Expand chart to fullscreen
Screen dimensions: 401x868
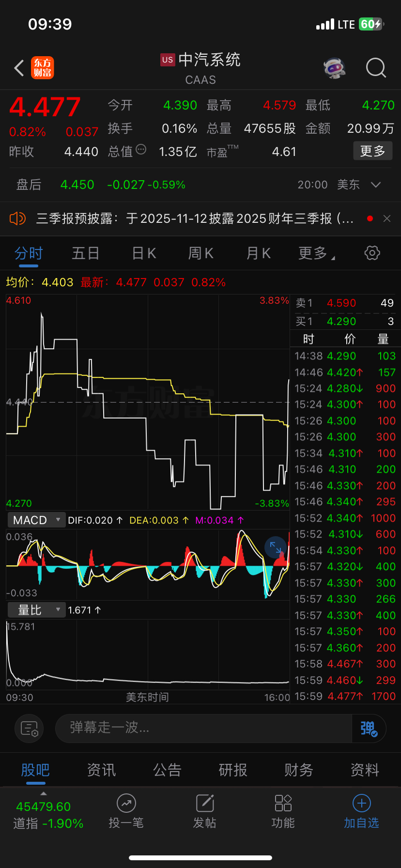pyautogui.click(x=276, y=547)
